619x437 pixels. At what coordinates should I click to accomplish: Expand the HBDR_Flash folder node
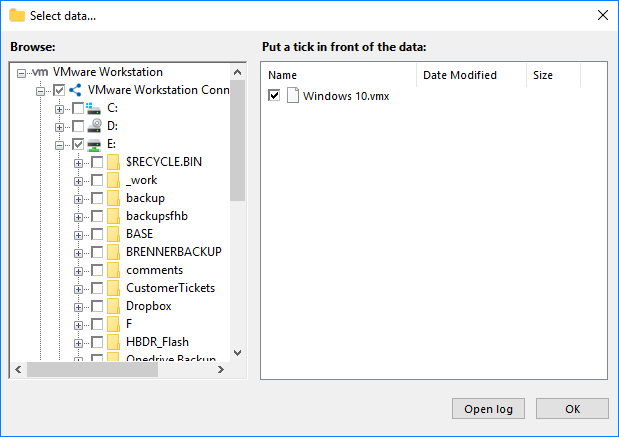click(x=78, y=343)
